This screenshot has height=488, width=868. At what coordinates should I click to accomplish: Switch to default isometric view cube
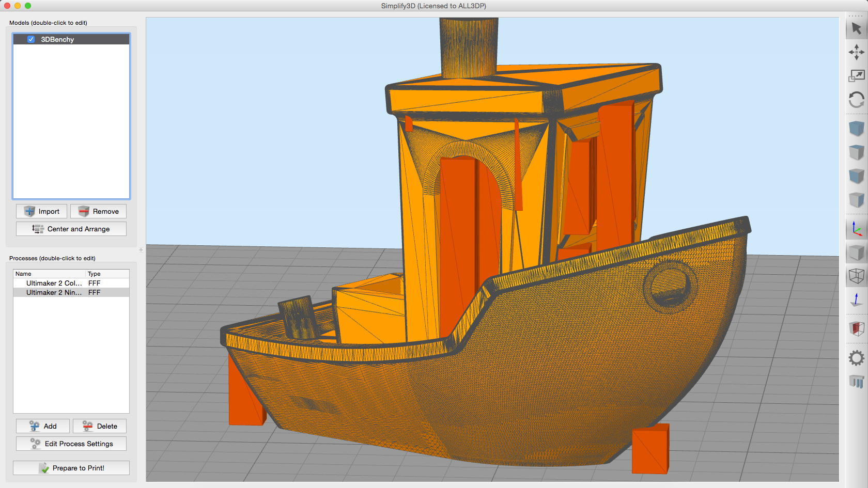tap(856, 128)
